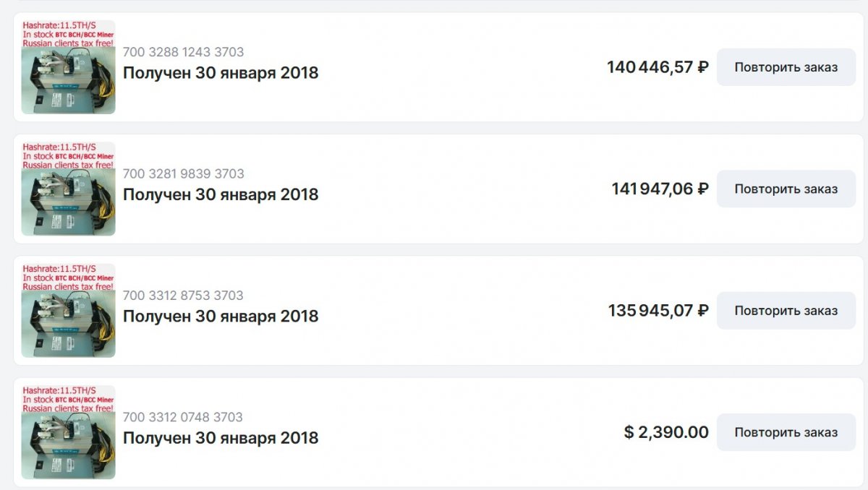Click 'Повторить заказ' for the 140 446,57 ₽ order

[786, 67]
